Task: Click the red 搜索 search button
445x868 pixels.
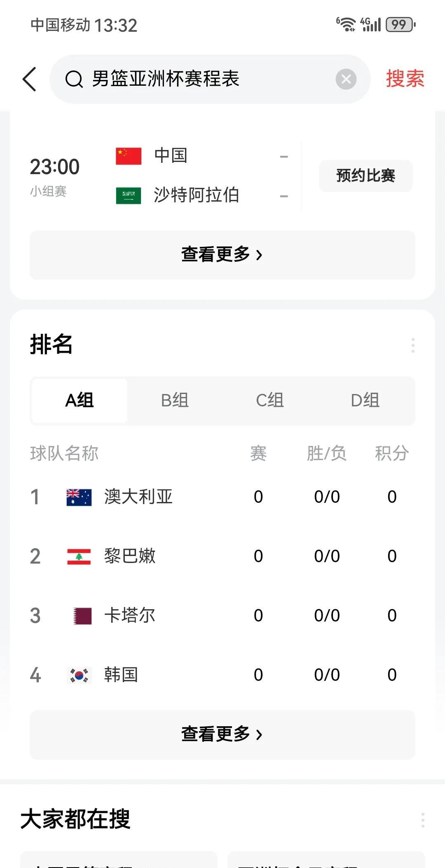Action: (x=405, y=79)
